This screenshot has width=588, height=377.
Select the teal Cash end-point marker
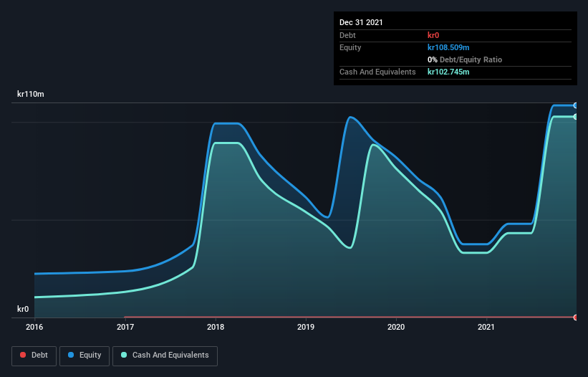point(576,117)
